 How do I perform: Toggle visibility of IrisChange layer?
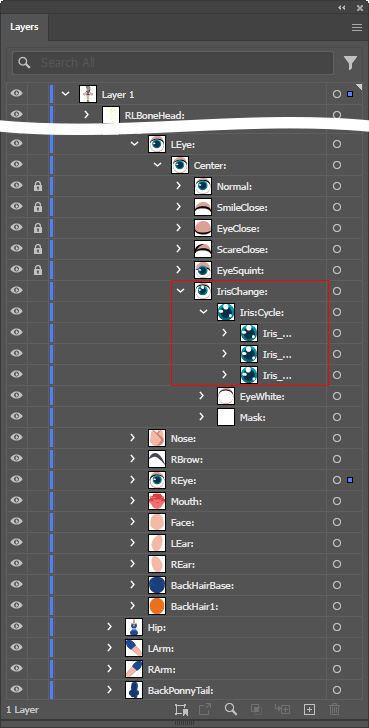coord(17,291)
